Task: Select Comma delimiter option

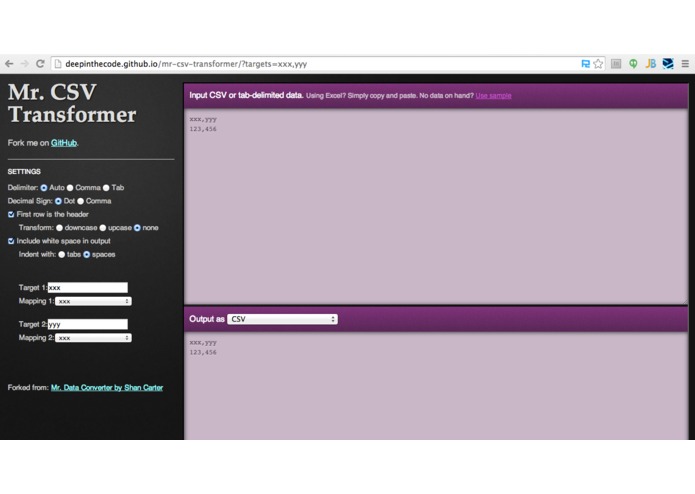Action: coord(70,188)
